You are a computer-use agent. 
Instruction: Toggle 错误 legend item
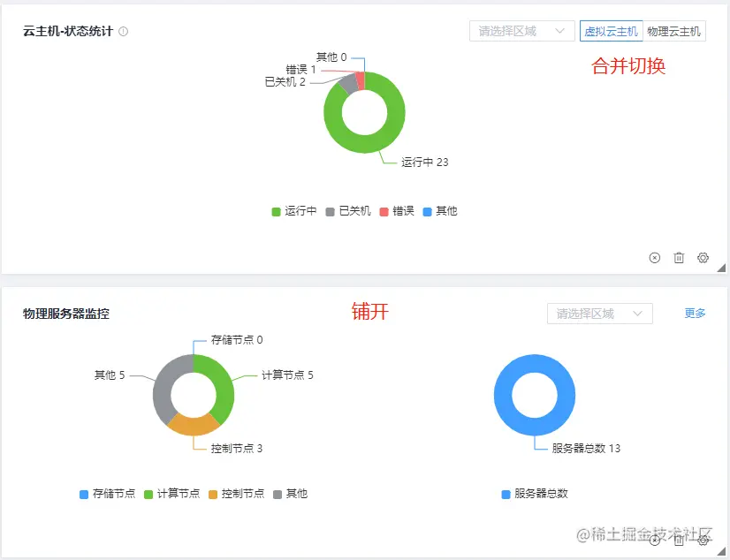click(x=397, y=211)
